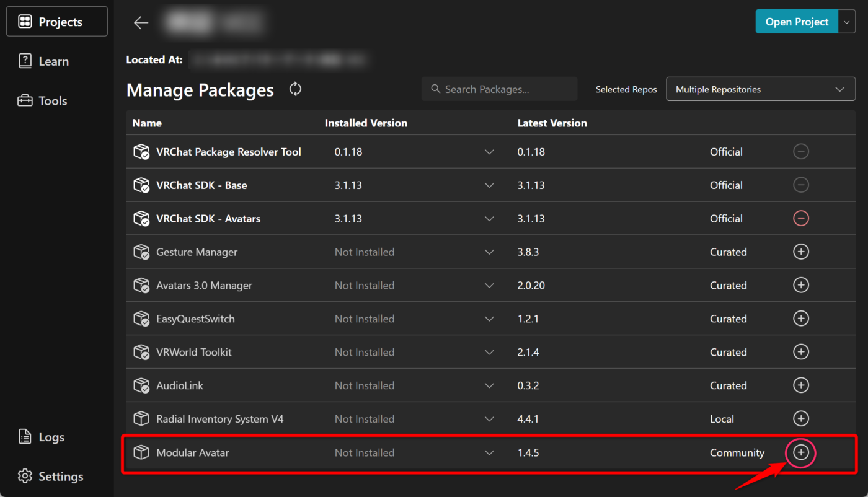This screenshot has width=868, height=497.
Task: Select the Radial Inventory System V4 name
Action: click(220, 420)
